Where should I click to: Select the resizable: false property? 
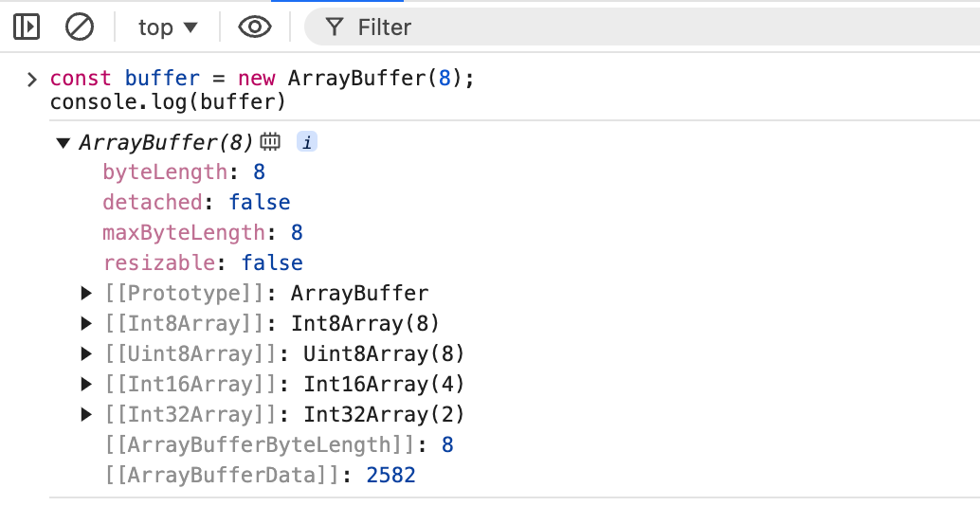[x=203, y=262]
